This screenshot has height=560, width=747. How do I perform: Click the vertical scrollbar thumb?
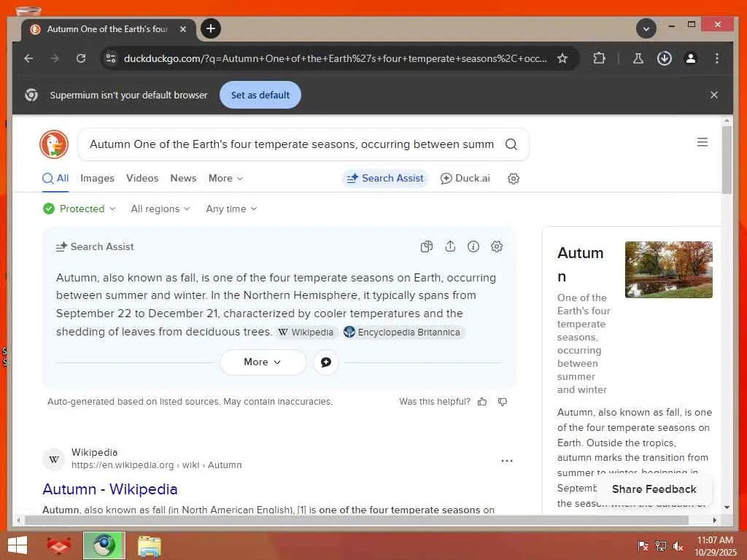click(x=727, y=160)
